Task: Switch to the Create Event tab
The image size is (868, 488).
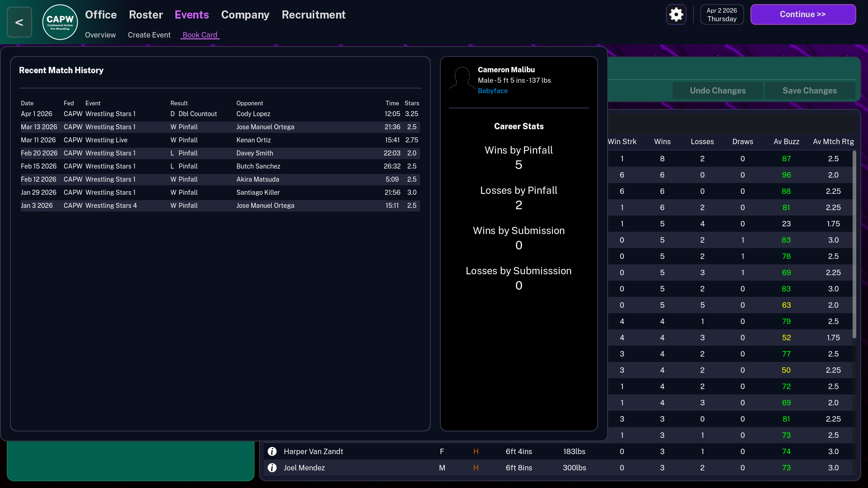Action: 149,35
